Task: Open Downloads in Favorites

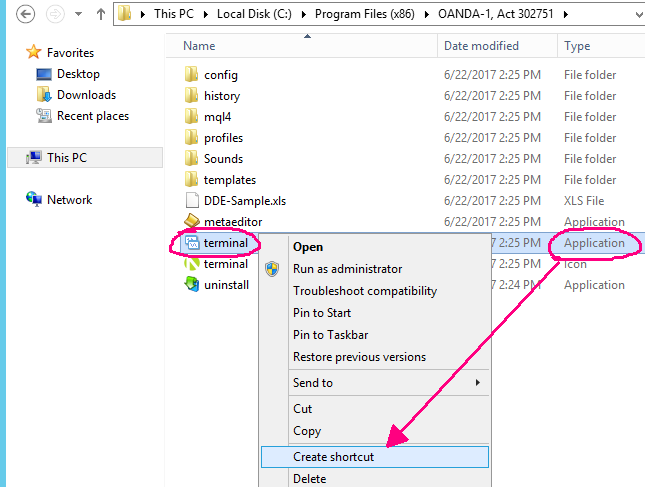Action: 86,95
